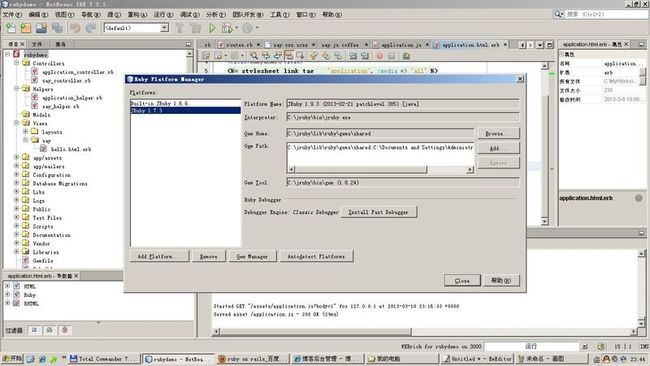Screen dimensions: 650x366
Task: Click the Quick Search magnifier icon
Action: 558,14
